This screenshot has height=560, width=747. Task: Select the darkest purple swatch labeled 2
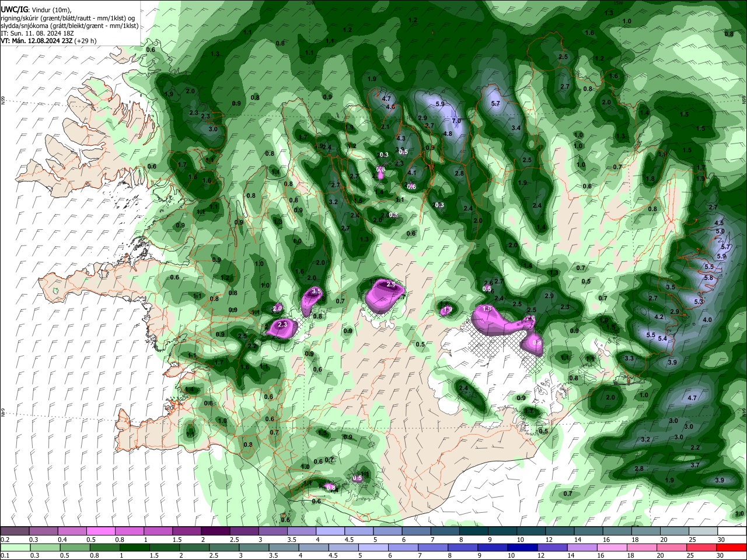[215, 531]
